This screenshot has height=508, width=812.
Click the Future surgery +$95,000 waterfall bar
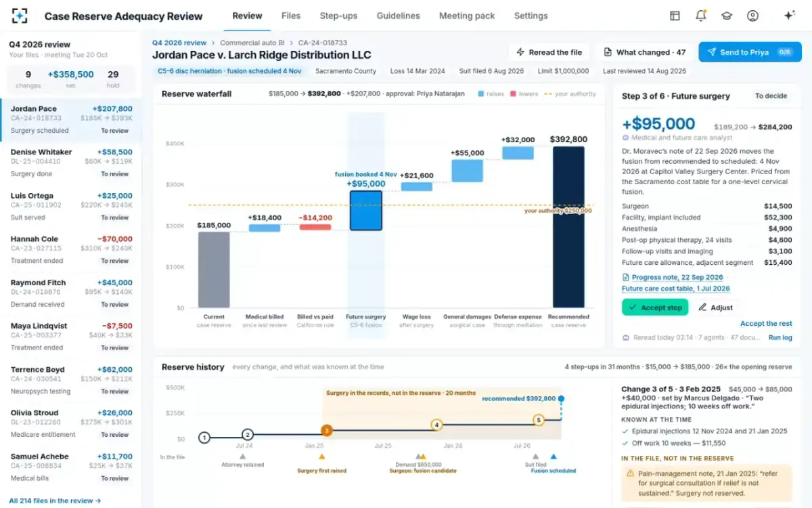pos(366,211)
